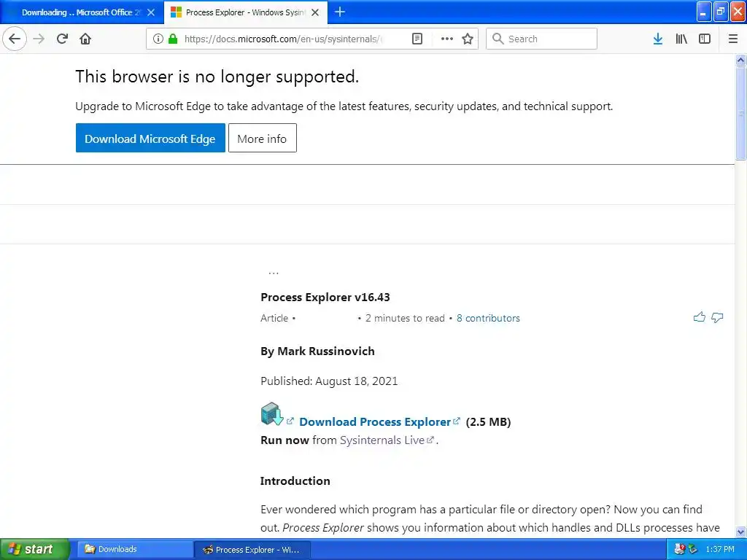The image size is (747, 560).
Task: Open the Sysinternals Live link
Action: (x=382, y=440)
